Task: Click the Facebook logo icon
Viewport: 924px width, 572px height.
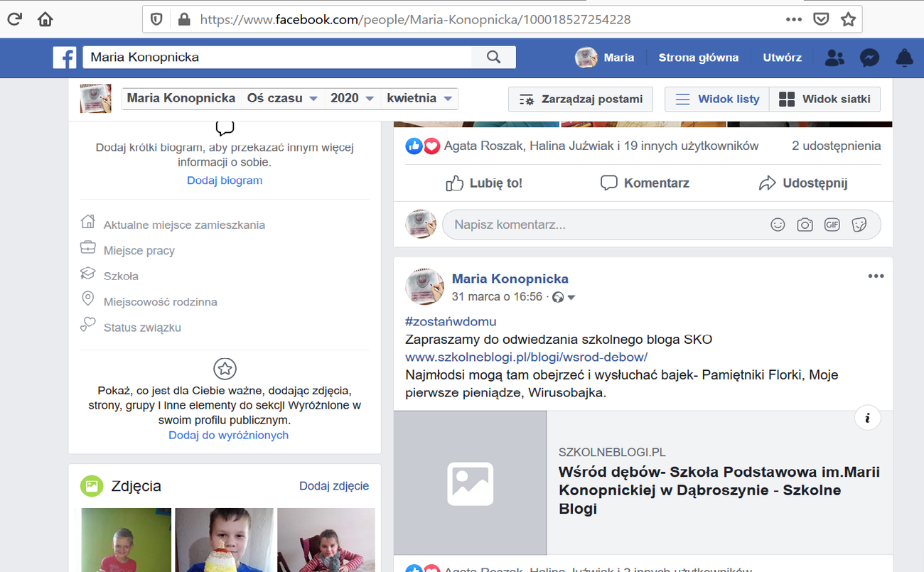Action: coord(65,58)
